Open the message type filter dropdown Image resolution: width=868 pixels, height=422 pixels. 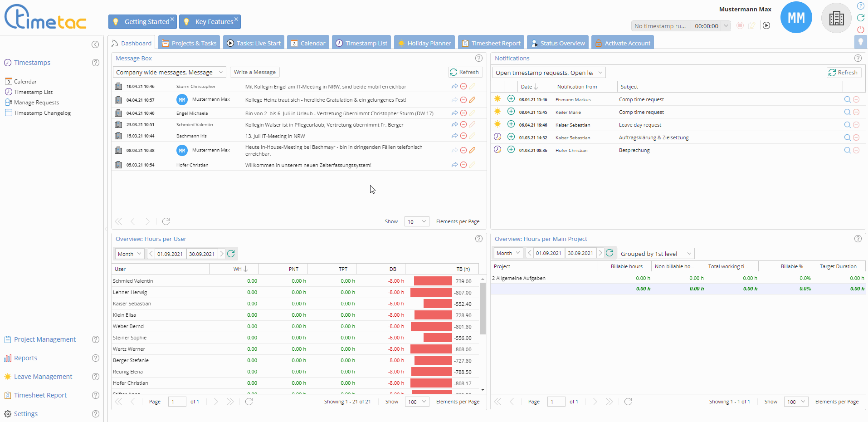[169, 72]
